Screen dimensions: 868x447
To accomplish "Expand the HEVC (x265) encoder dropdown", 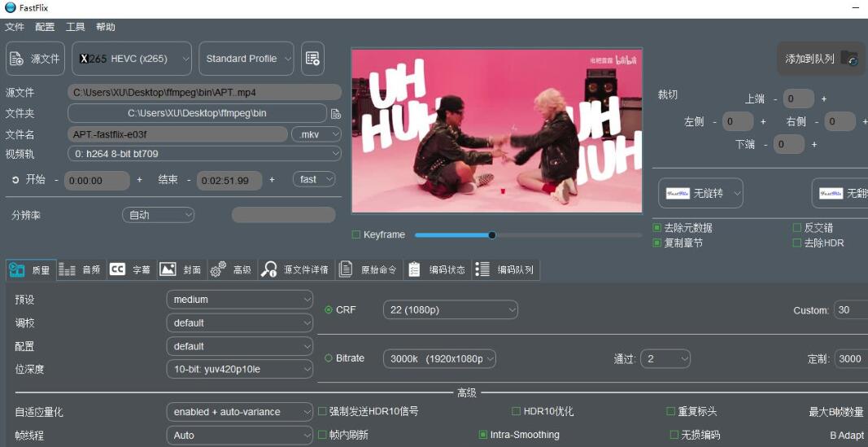I will click(132, 59).
